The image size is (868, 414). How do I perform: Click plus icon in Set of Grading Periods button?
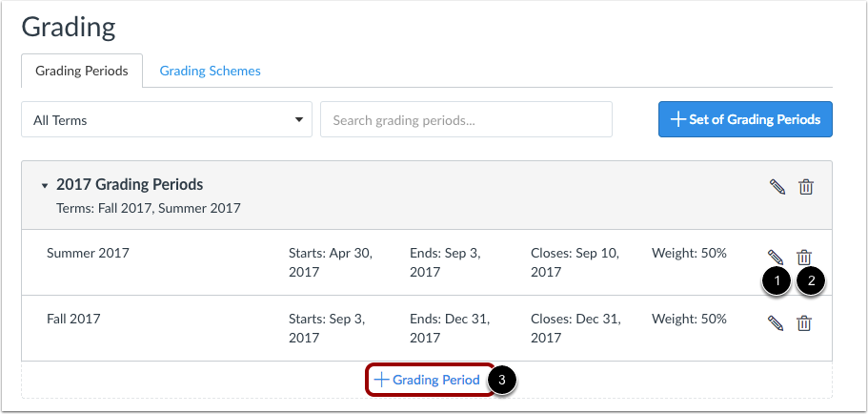click(678, 119)
